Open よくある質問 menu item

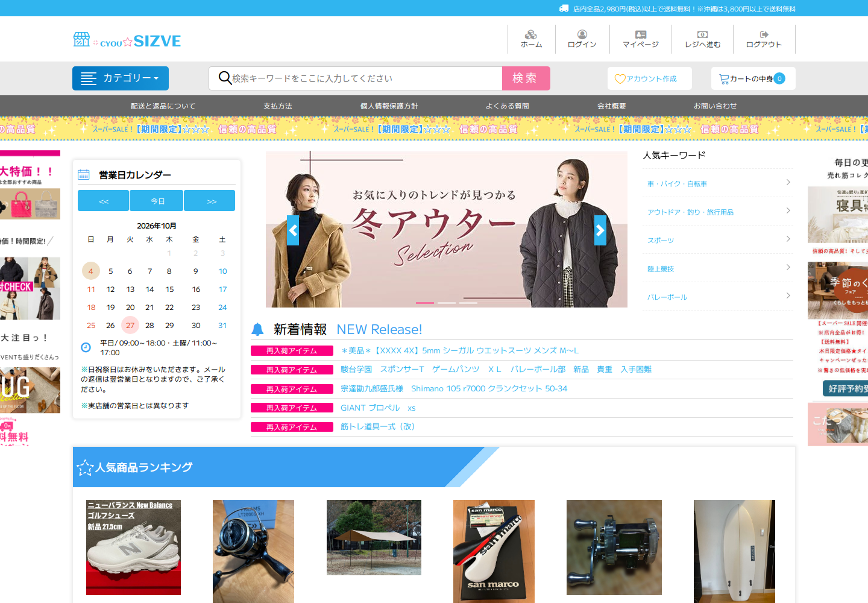(x=508, y=106)
